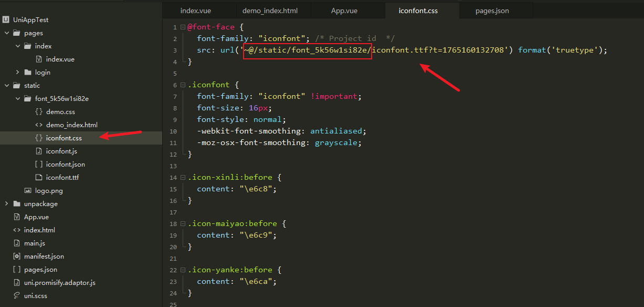Open iconfont.ttf file name in tree
The width and height of the screenshot is (644, 307).
click(x=62, y=177)
